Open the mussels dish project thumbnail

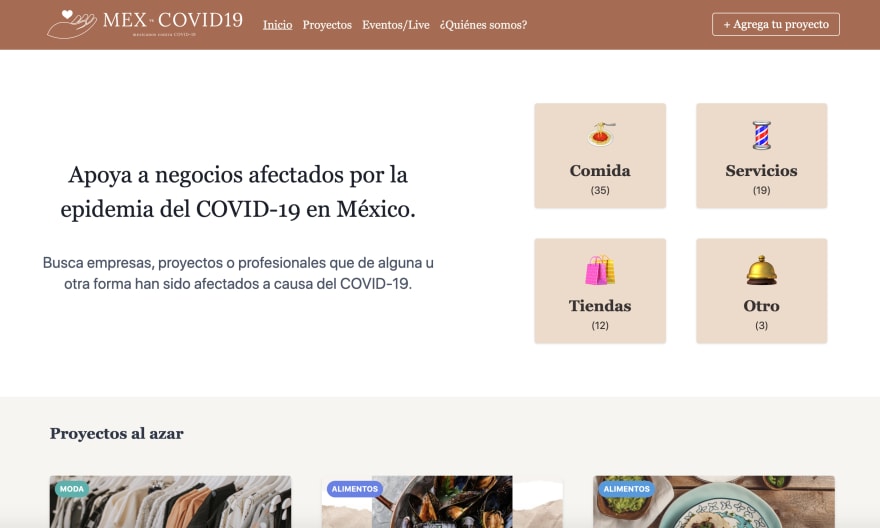coord(442,502)
